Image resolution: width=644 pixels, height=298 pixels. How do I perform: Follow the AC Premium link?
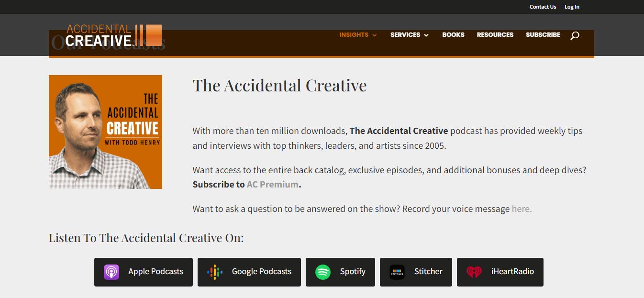pos(273,184)
